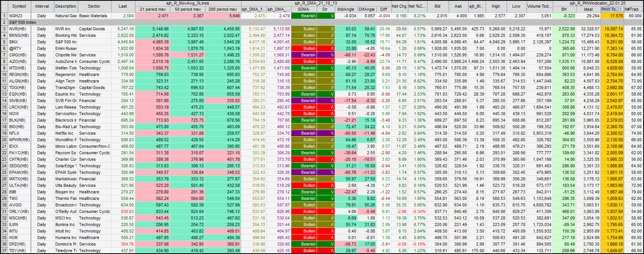Select the ORLY(HB) symbol cell
The height and width of the screenshot is (254, 644).
[x=20, y=211]
